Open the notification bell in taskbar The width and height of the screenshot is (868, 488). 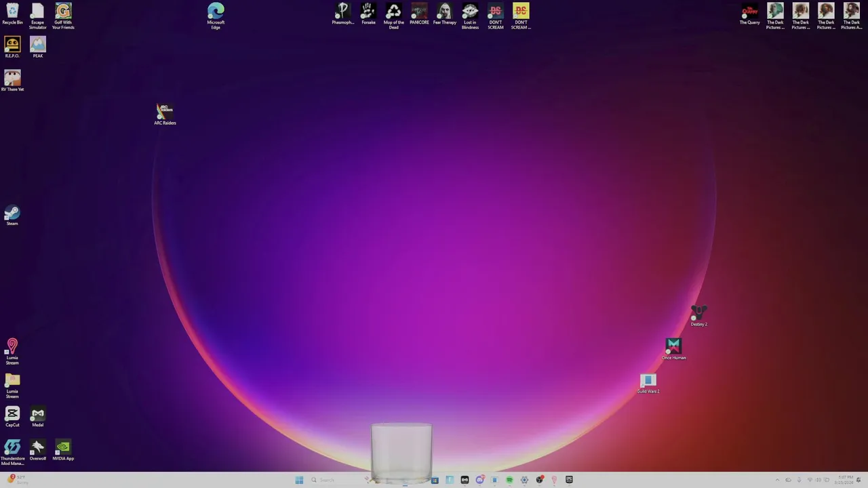tap(859, 480)
